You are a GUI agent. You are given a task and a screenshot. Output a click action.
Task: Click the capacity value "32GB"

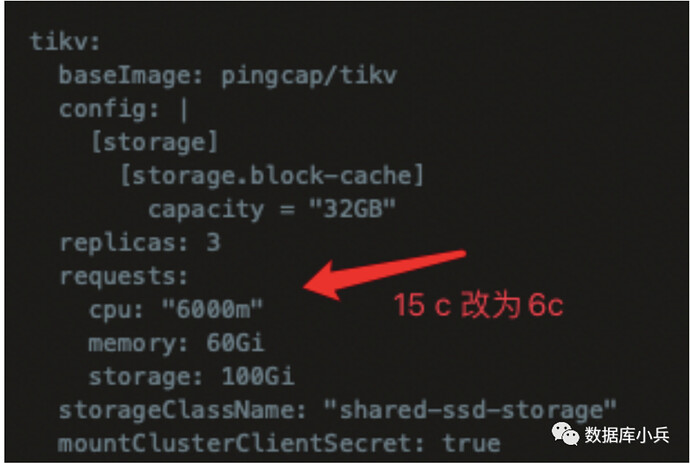click(352, 209)
